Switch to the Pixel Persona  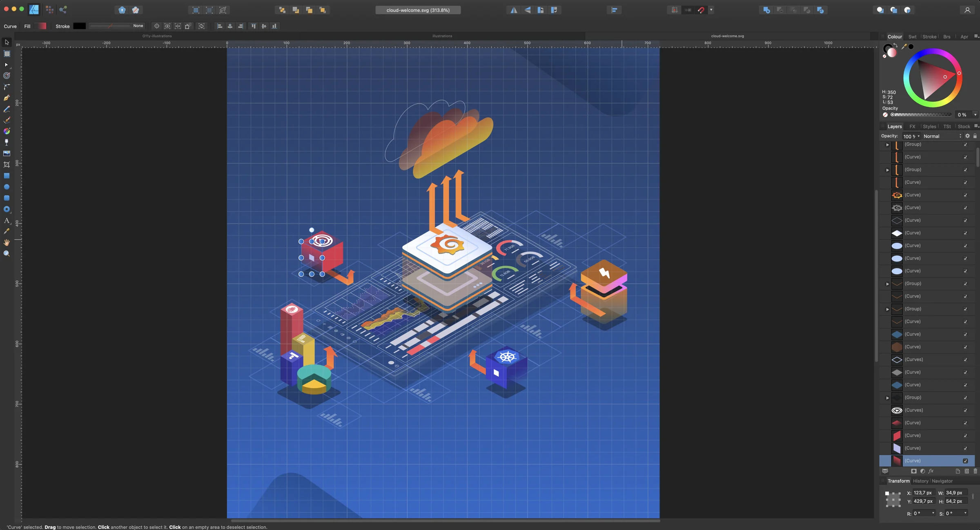(49, 9)
